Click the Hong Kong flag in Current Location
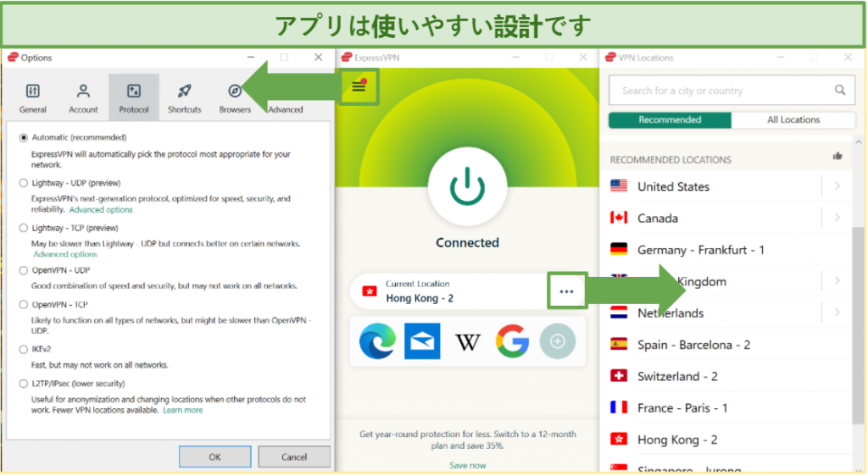The width and height of the screenshot is (868, 476). point(370,291)
